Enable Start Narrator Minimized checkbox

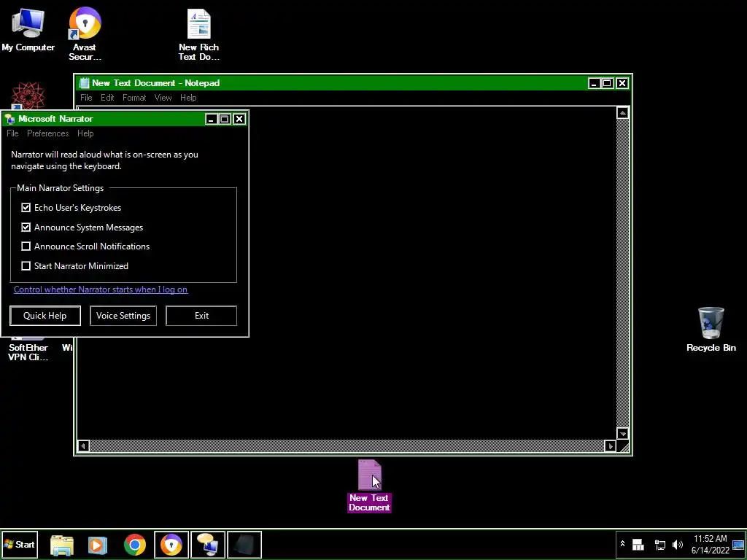click(26, 265)
